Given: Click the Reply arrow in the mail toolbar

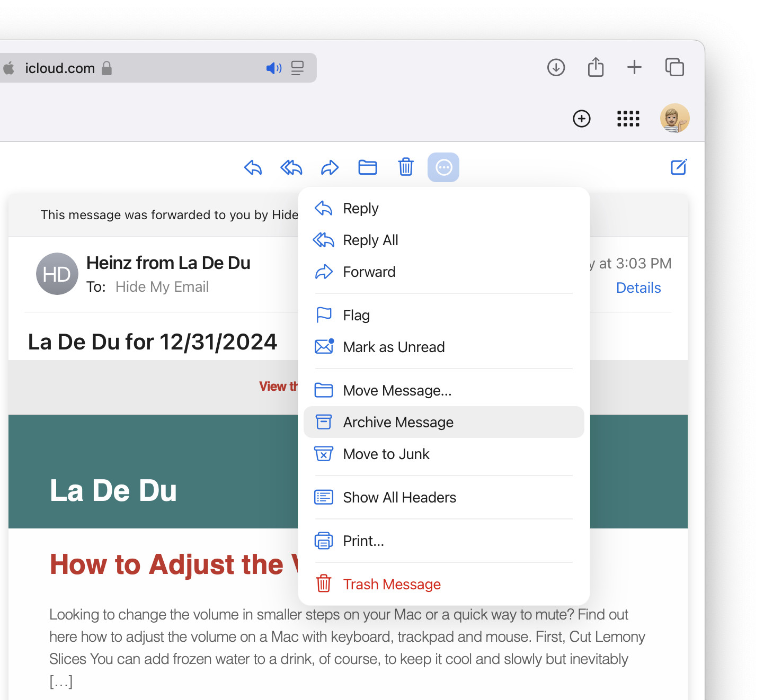Looking at the screenshot, I should 253,168.
